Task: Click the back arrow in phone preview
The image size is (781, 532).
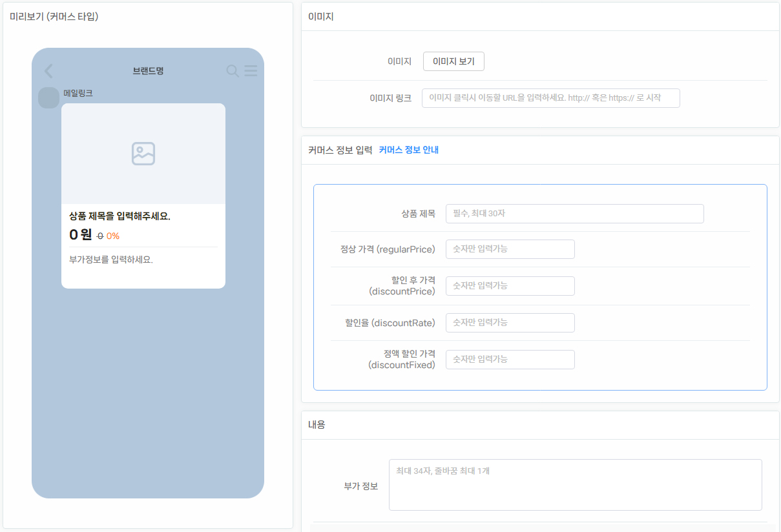Action: tap(48, 71)
